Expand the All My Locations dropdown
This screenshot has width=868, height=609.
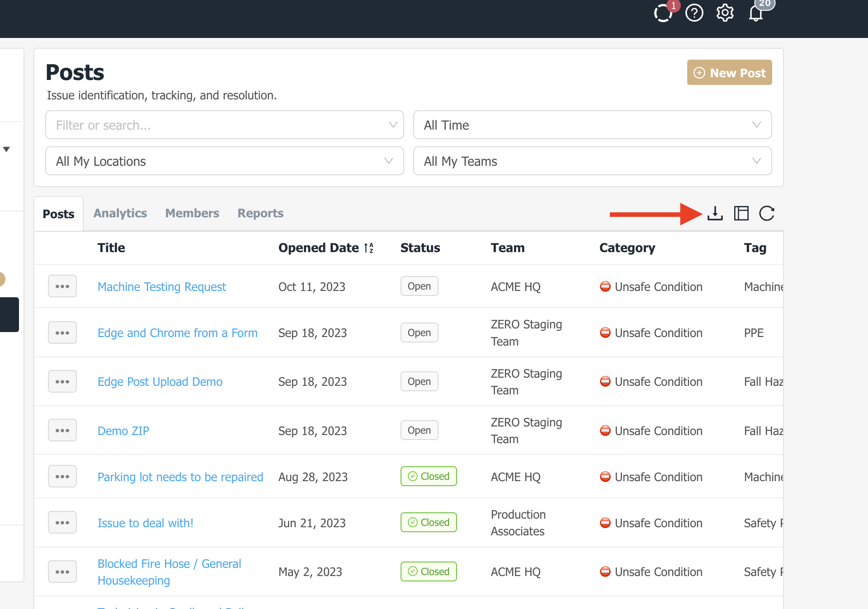click(224, 161)
